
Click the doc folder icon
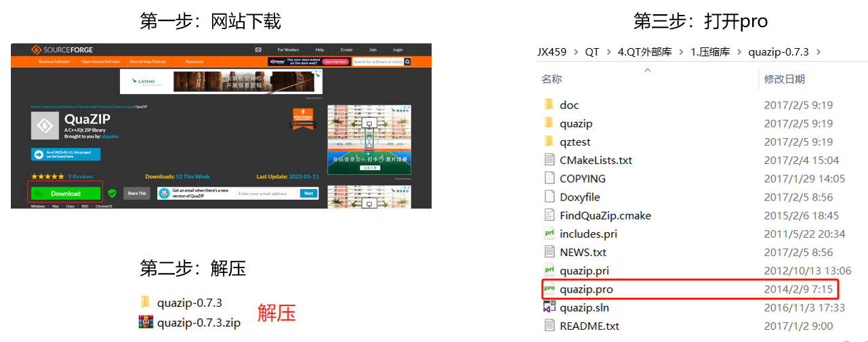[550, 104]
